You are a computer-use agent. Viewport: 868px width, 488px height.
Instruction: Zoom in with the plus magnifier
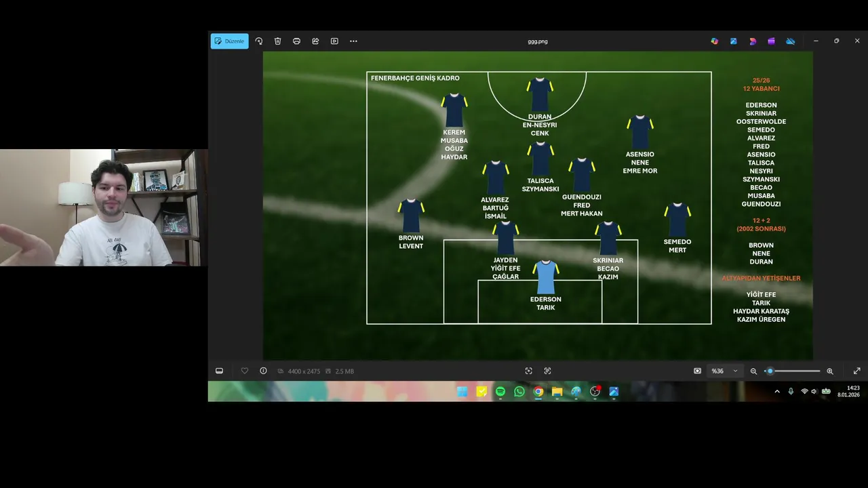829,371
